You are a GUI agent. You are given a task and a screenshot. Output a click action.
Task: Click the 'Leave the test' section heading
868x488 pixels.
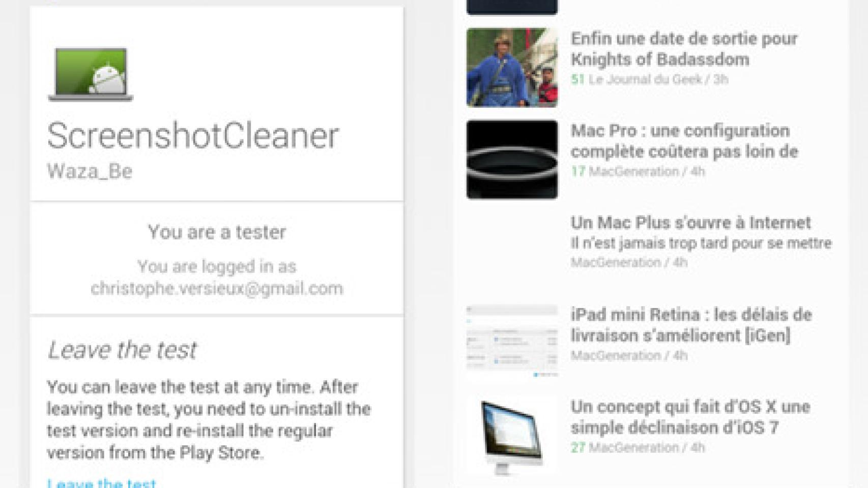[122, 350]
